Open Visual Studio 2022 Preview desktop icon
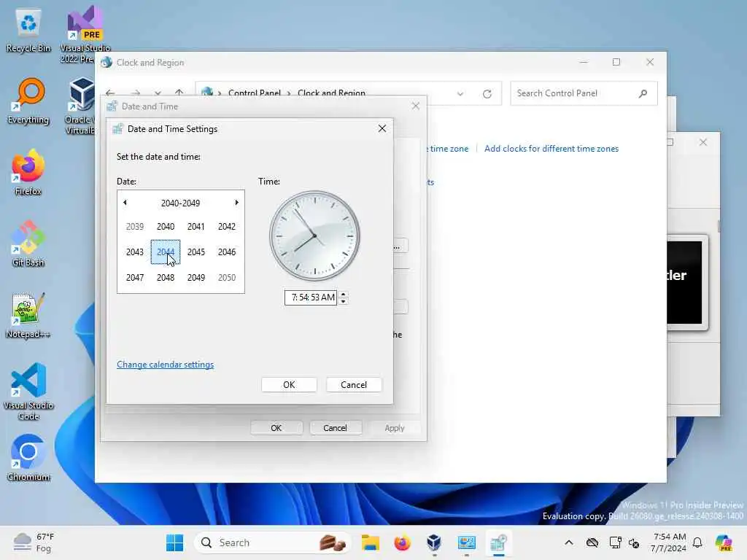 pos(85,34)
